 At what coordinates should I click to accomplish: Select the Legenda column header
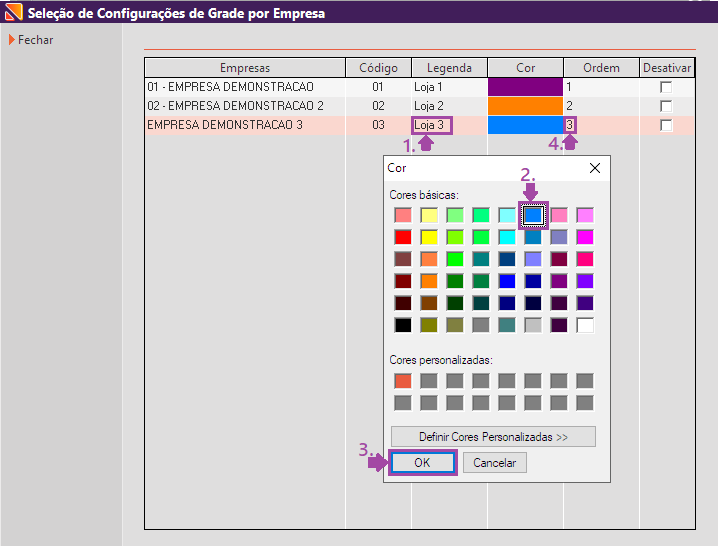[449, 68]
